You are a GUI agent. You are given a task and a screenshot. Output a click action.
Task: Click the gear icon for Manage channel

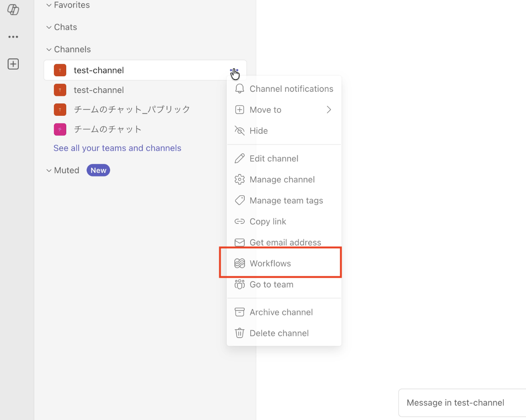239,180
